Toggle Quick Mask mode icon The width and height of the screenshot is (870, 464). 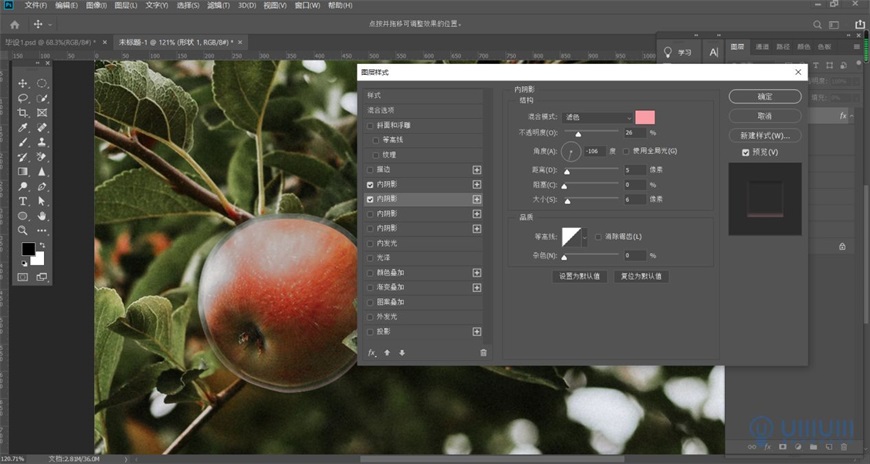click(x=23, y=277)
